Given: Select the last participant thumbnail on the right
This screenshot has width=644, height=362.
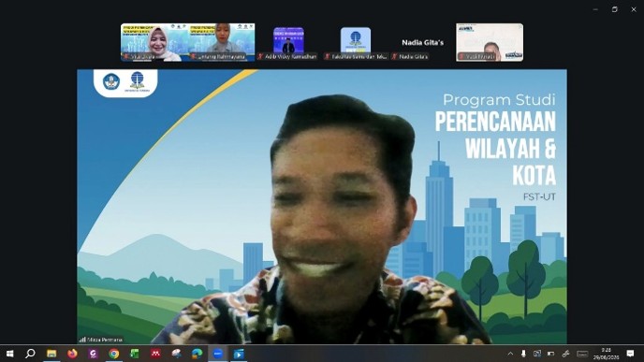Looking at the screenshot, I should (490, 42).
